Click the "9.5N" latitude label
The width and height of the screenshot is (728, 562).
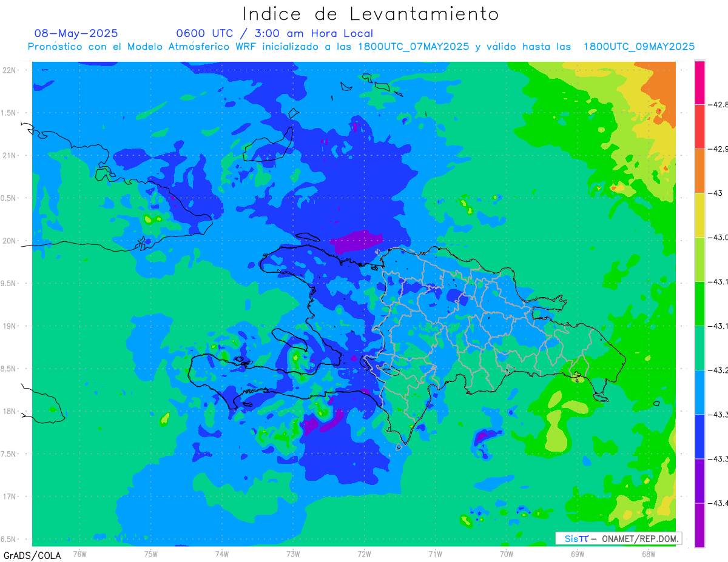point(8,283)
